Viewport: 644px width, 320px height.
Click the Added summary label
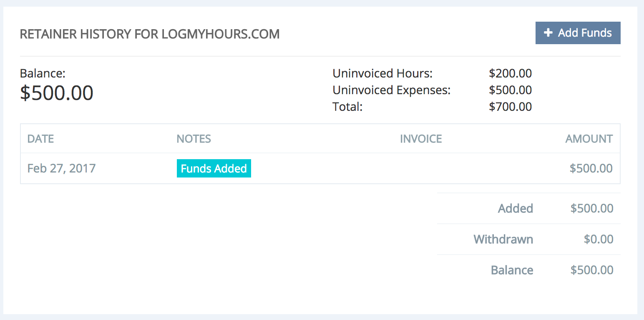tap(515, 208)
